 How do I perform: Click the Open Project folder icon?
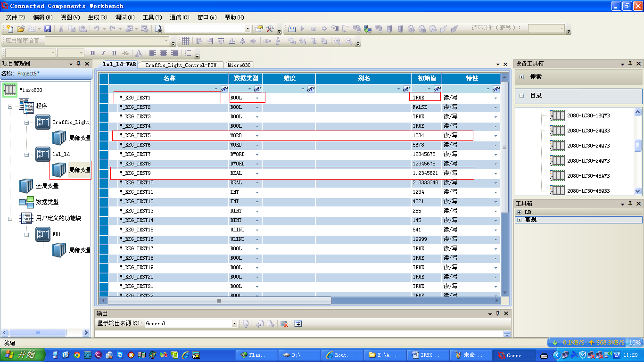(21, 29)
